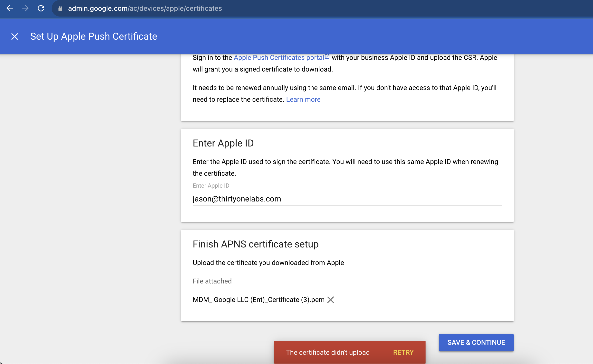This screenshot has width=593, height=364.
Task: Click the Finish APNS certificate setup heading
Action: pos(255,244)
